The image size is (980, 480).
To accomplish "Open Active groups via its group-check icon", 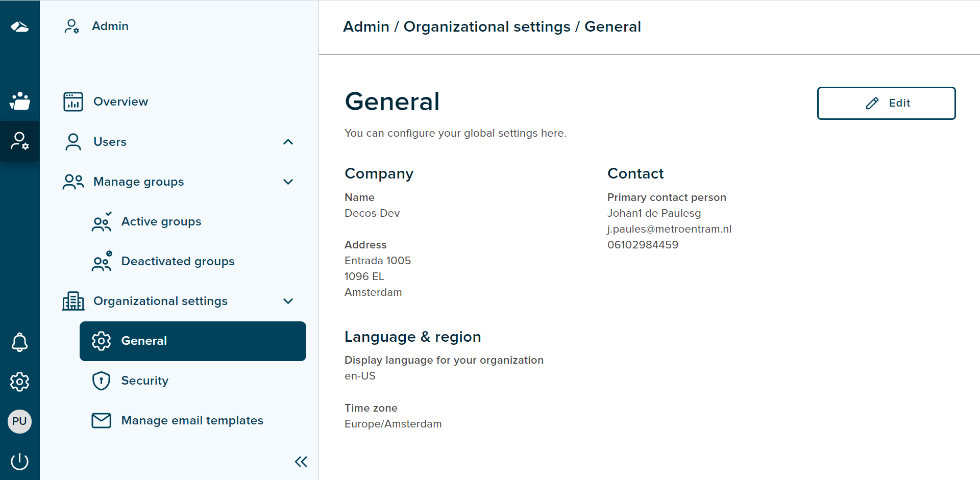I will 101,222.
